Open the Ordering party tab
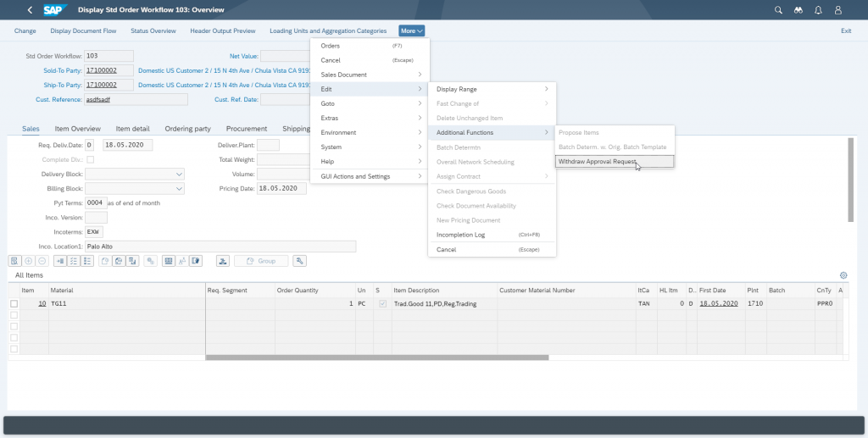868x438 pixels. click(x=187, y=129)
